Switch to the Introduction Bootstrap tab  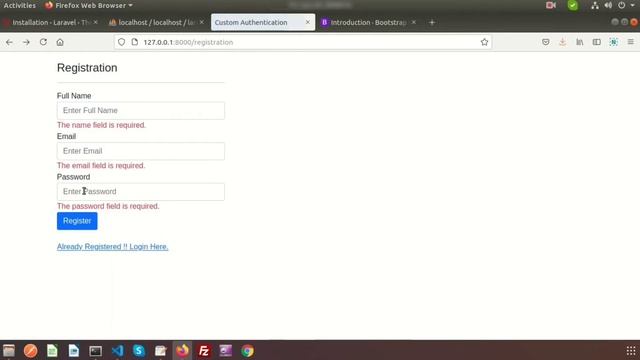[x=369, y=22]
